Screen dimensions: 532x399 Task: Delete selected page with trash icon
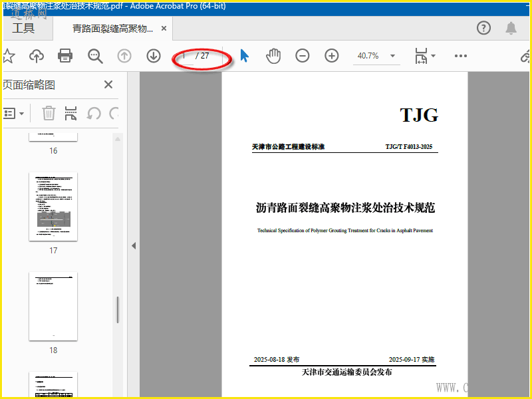point(49,113)
